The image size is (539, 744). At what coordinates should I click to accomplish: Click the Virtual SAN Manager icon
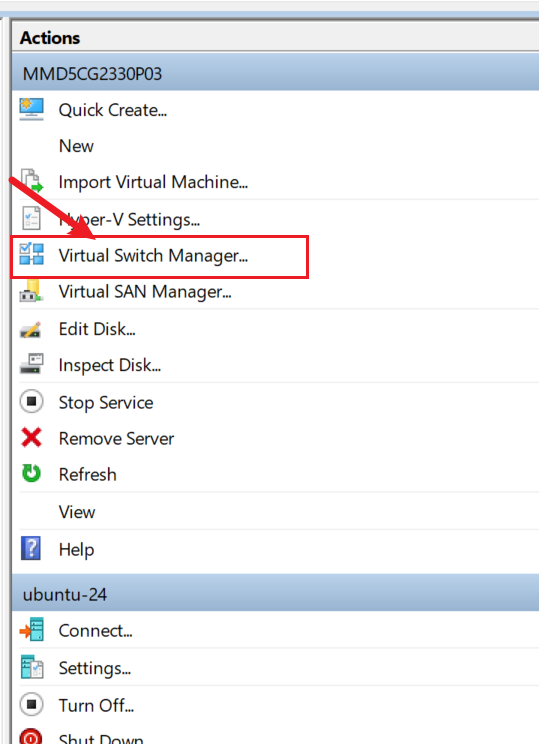(31, 291)
